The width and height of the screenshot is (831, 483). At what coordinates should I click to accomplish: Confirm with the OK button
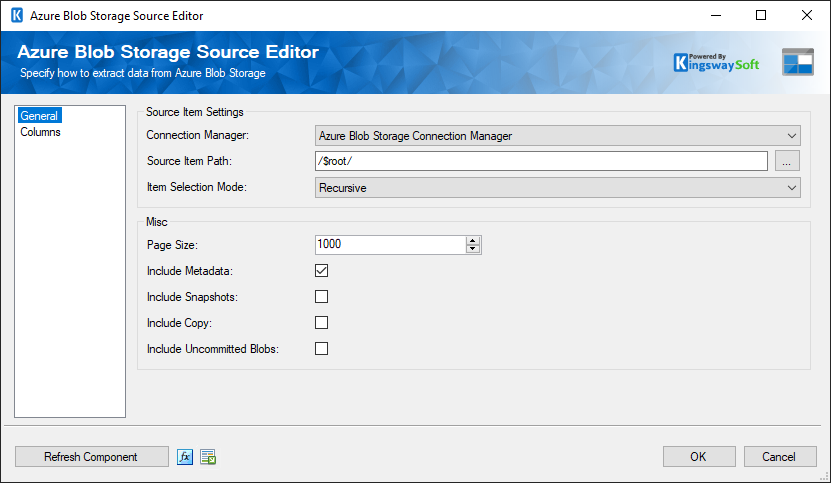click(x=699, y=456)
